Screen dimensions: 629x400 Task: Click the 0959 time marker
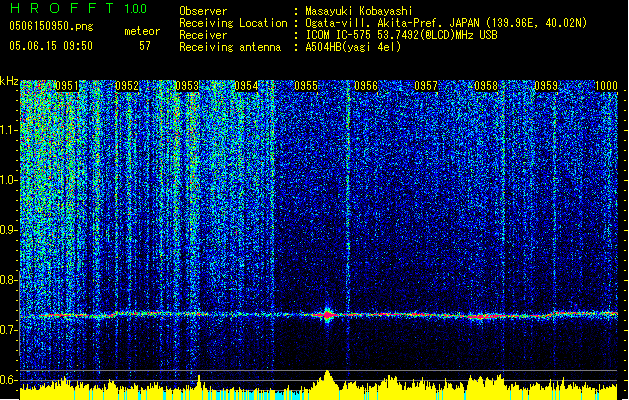coord(546,86)
